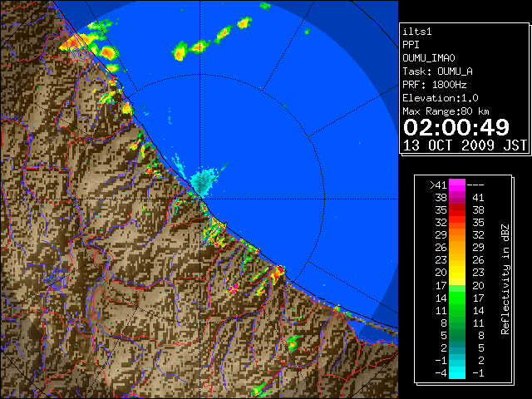Screen dimensions: 532x399
Task: Select the "13 OCT 2009 JST" date
Action: [x=465, y=145]
